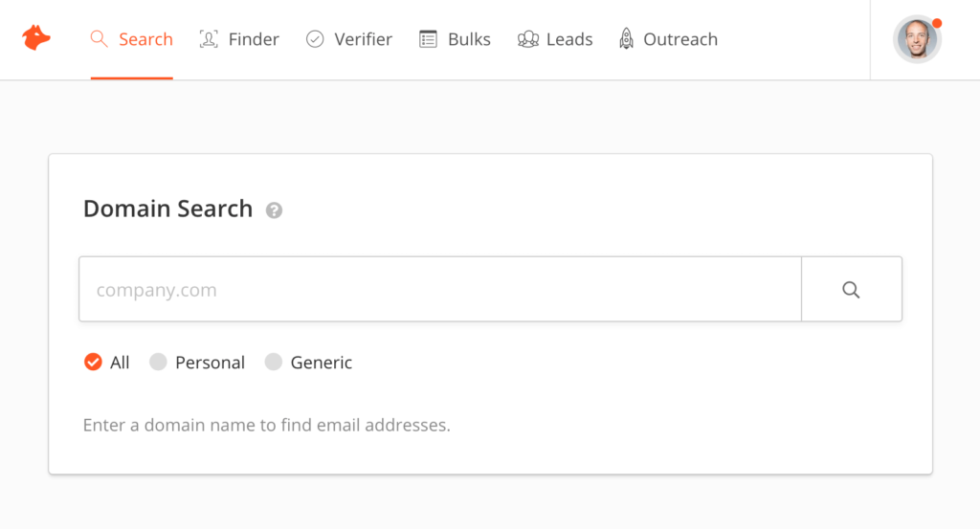The height and width of the screenshot is (529, 980).
Task: Select the Generic radio option
Action: [x=274, y=363]
